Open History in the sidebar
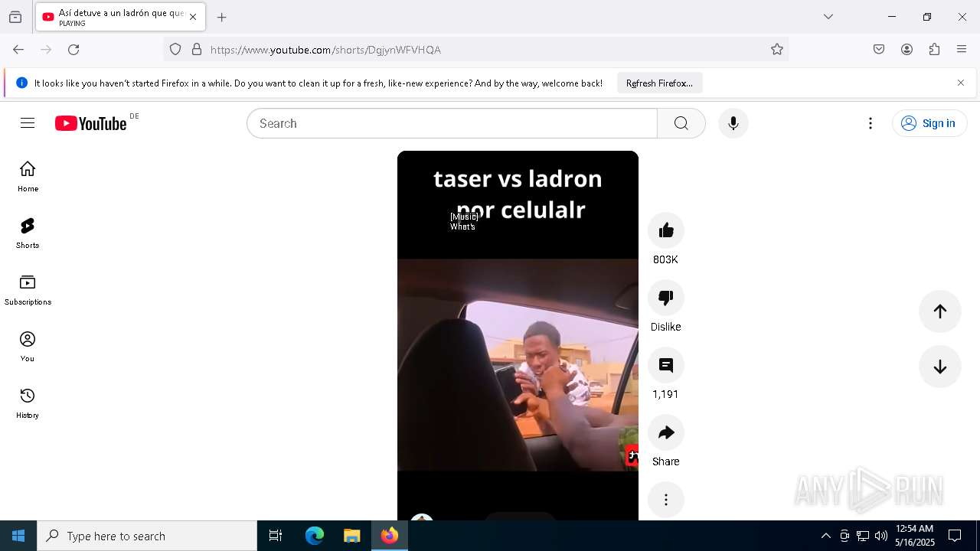 click(x=28, y=403)
